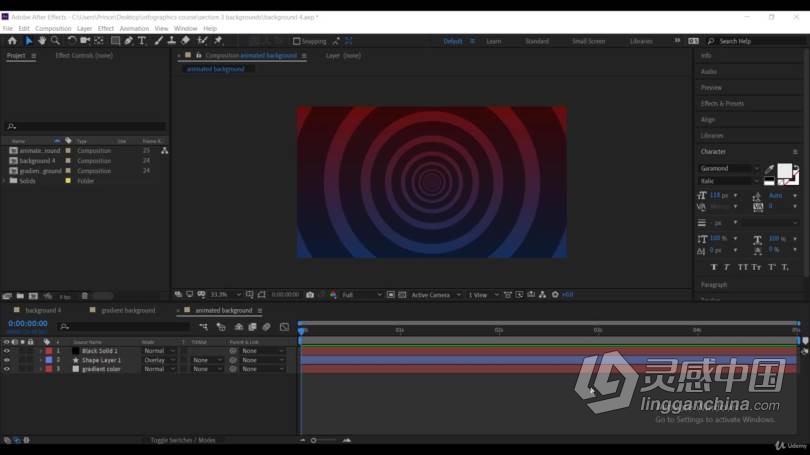Switch to gradient background timeline tab
The height and width of the screenshot is (455, 810).
coord(128,310)
